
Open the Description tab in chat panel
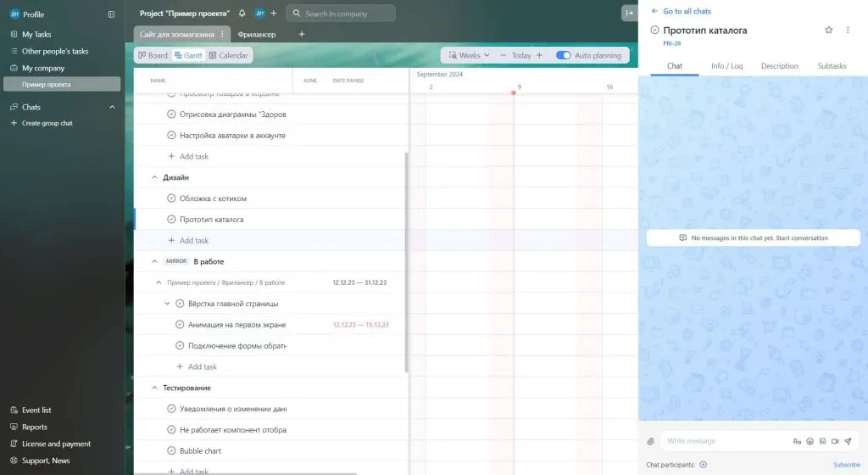click(x=780, y=66)
